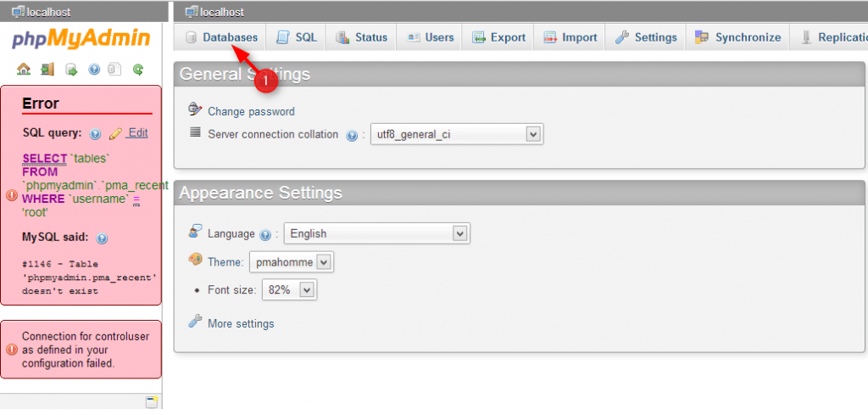Screen dimensions: 868x415
Task: Switch to the SQL tab
Action: click(296, 37)
